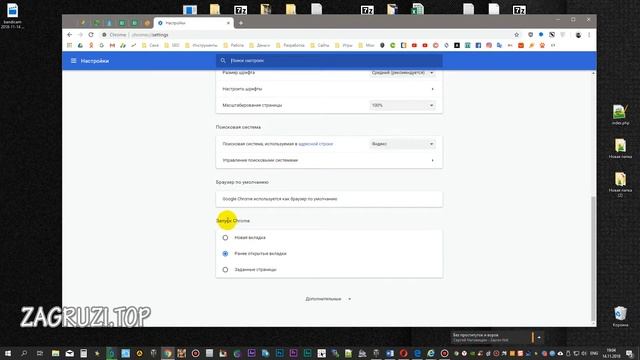Expand 'Управление поисковыми системами' row
Viewport: 640px width, 360px height.
tap(329, 160)
